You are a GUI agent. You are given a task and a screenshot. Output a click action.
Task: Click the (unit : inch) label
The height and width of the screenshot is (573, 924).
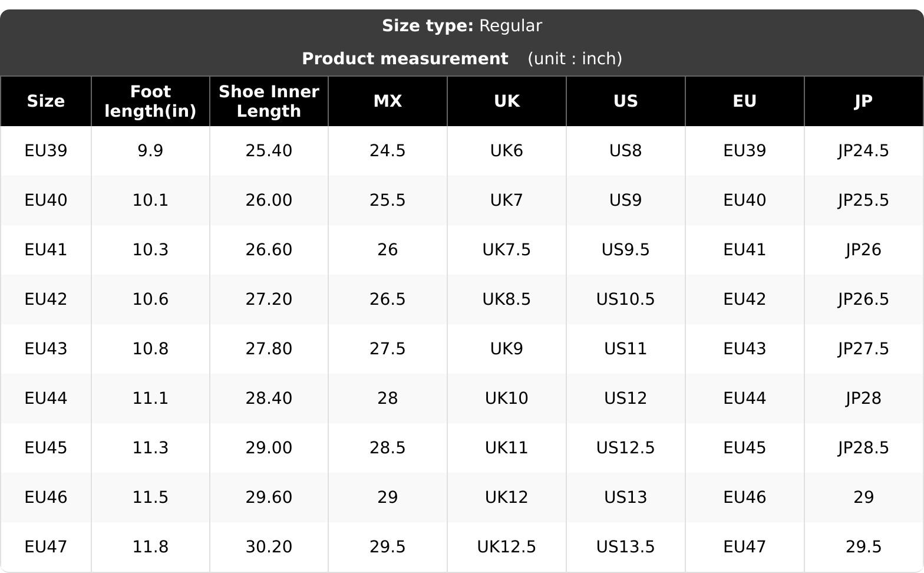[575, 59]
